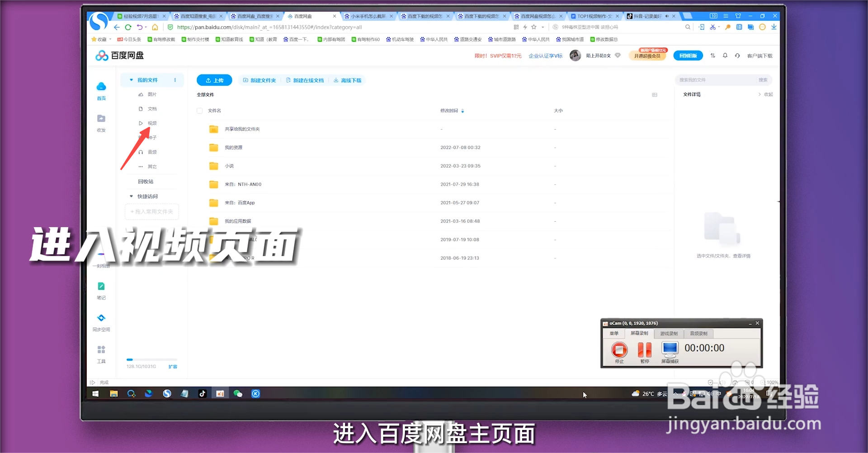Reload the page with the refresh icon

[128, 27]
